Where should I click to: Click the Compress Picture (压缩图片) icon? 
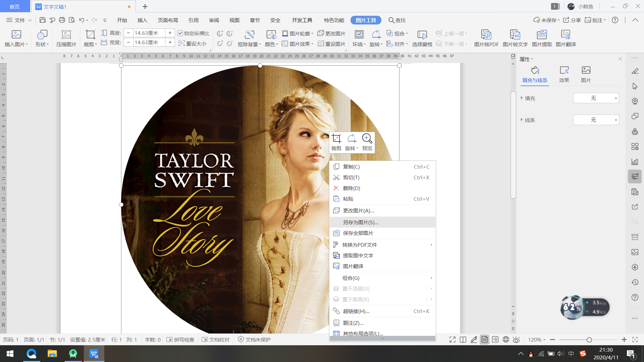(x=66, y=35)
